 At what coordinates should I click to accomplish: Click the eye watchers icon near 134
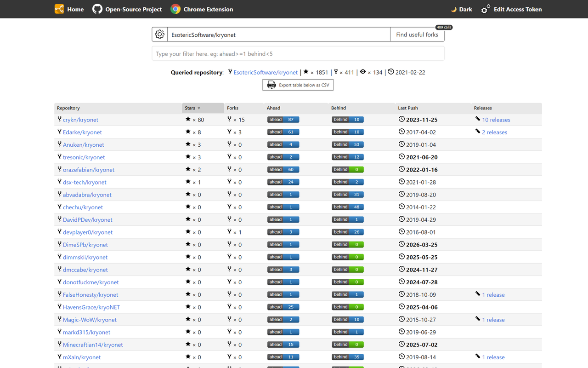click(363, 72)
